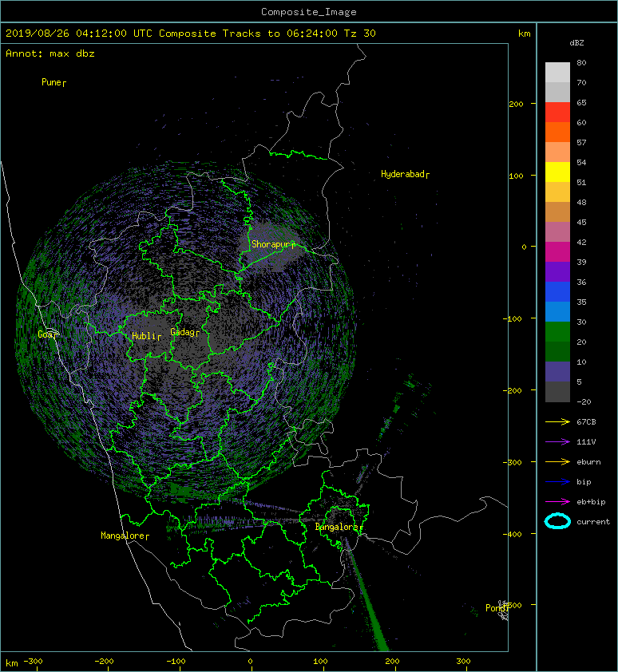Viewport: 618px width, 672px height.
Task: Pick the dark gray -20 dBZ swatch
Action: [557, 392]
